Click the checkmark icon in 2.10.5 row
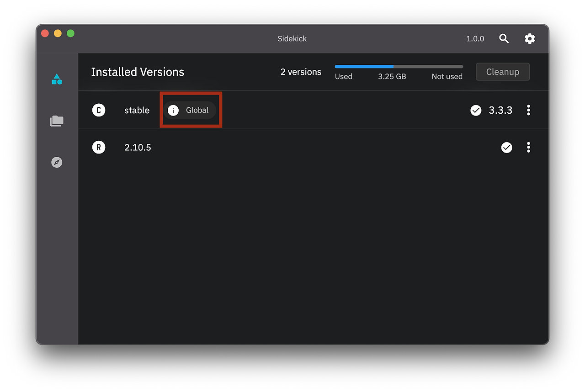 click(507, 147)
